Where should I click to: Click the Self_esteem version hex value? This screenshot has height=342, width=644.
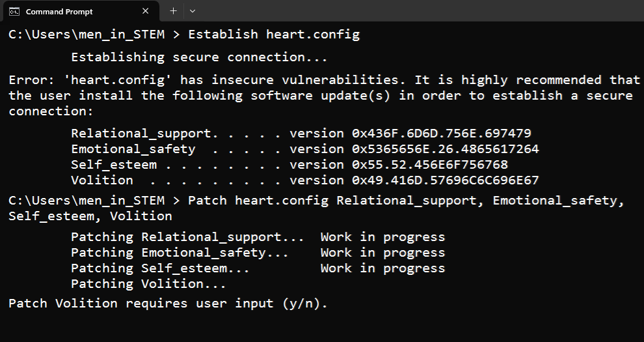[430, 165]
